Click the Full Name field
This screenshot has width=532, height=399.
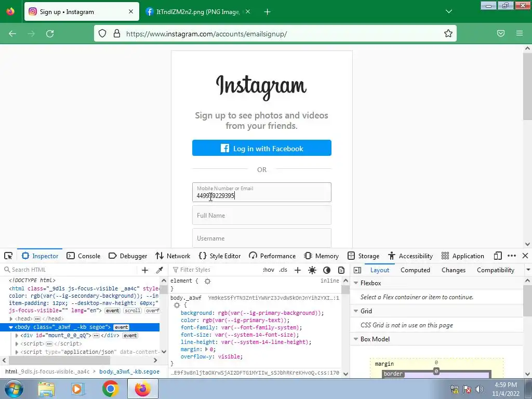coord(262,215)
